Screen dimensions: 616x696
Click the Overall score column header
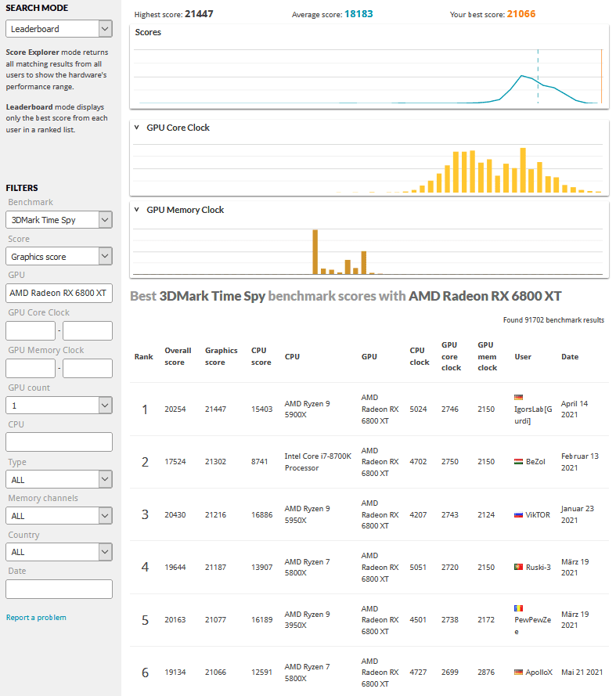(178, 356)
